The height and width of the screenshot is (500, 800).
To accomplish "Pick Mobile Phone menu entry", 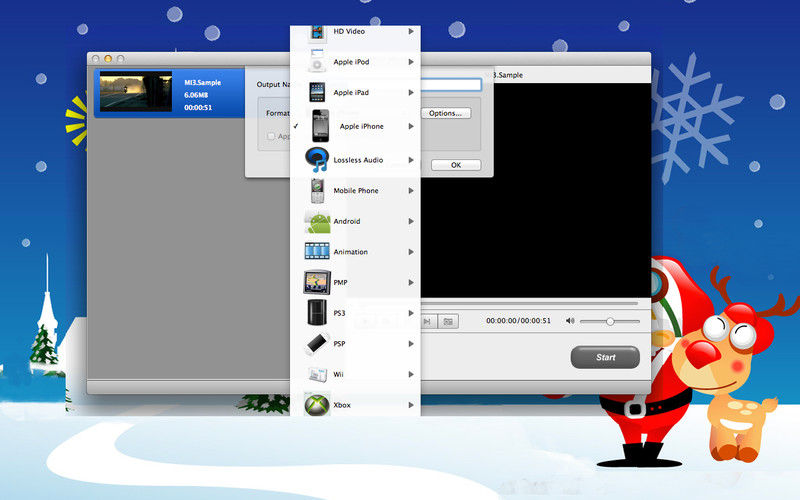I will pos(355,190).
